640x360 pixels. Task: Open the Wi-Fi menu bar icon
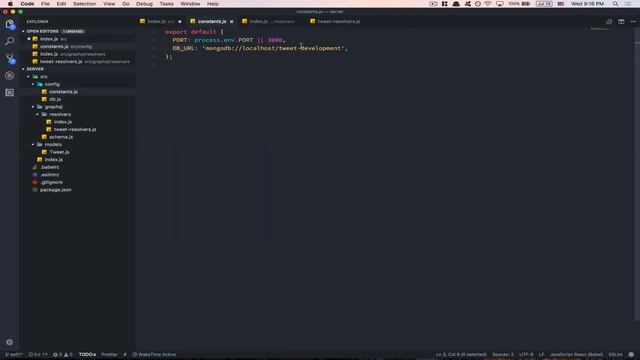click(x=488, y=4)
